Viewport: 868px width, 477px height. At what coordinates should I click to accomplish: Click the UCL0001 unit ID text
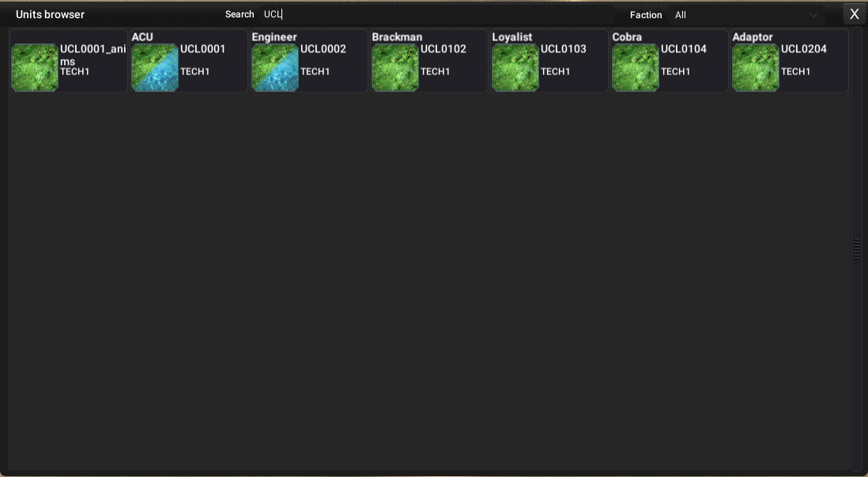click(203, 49)
